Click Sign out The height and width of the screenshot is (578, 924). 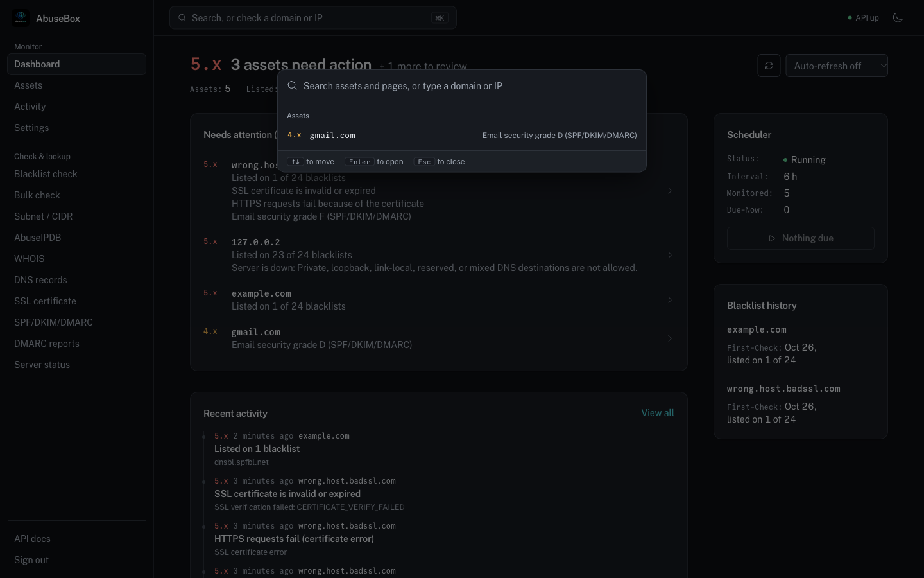(x=77, y=560)
